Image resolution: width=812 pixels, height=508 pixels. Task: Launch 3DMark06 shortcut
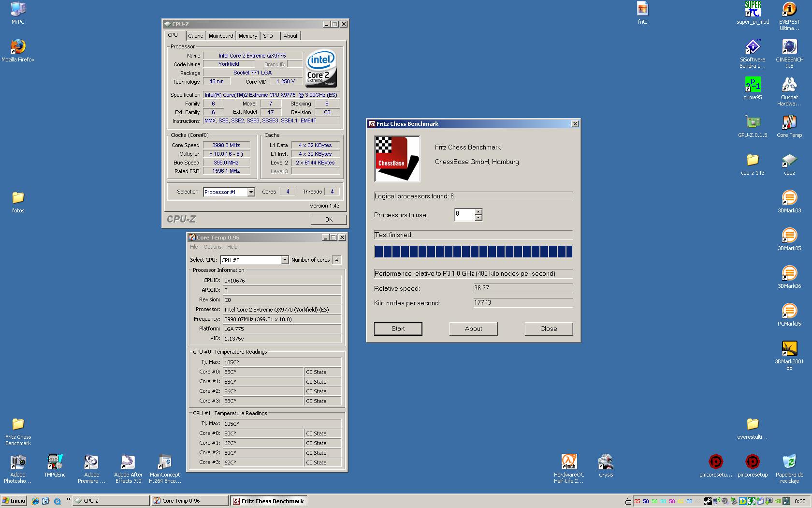(x=789, y=277)
